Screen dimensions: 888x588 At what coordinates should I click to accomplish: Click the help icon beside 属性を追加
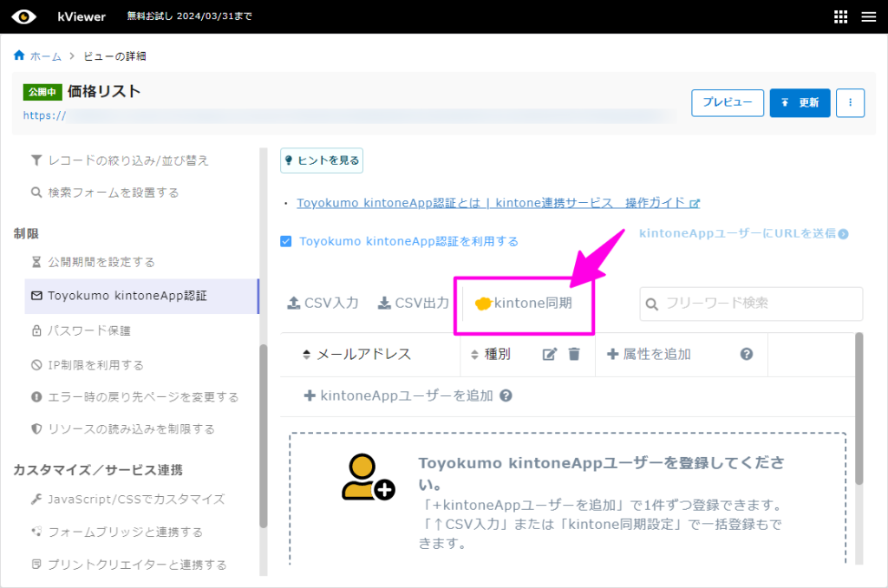click(x=747, y=354)
